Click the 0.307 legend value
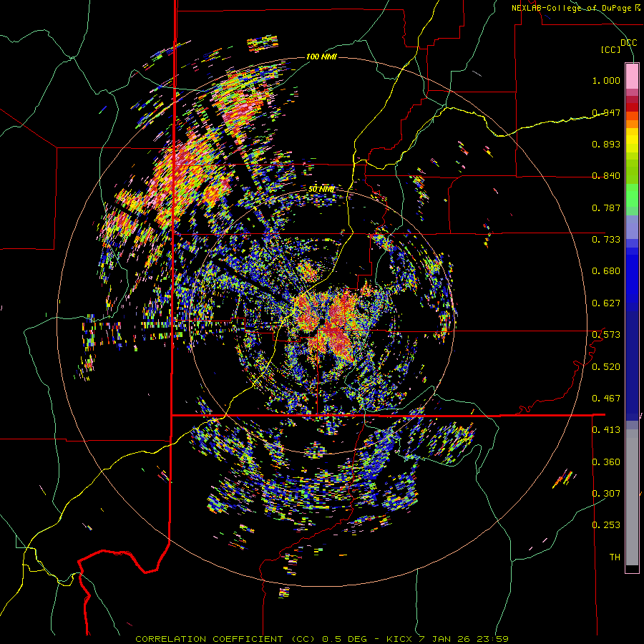644x644 pixels. pos(606,494)
